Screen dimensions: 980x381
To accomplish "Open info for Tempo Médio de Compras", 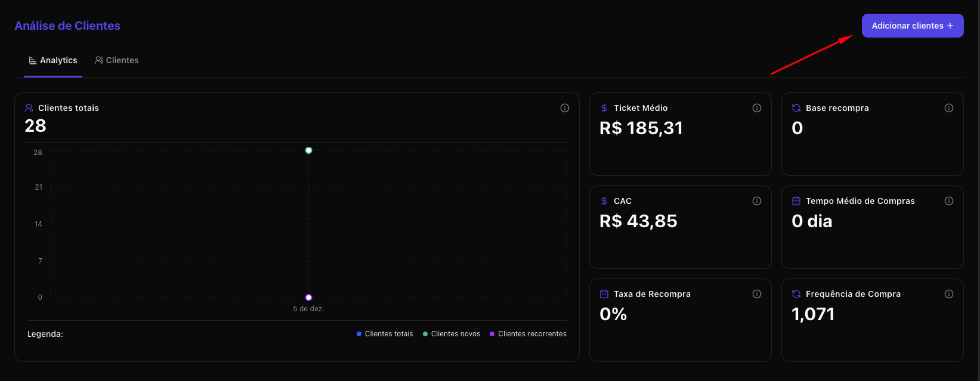I will [949, 201].
